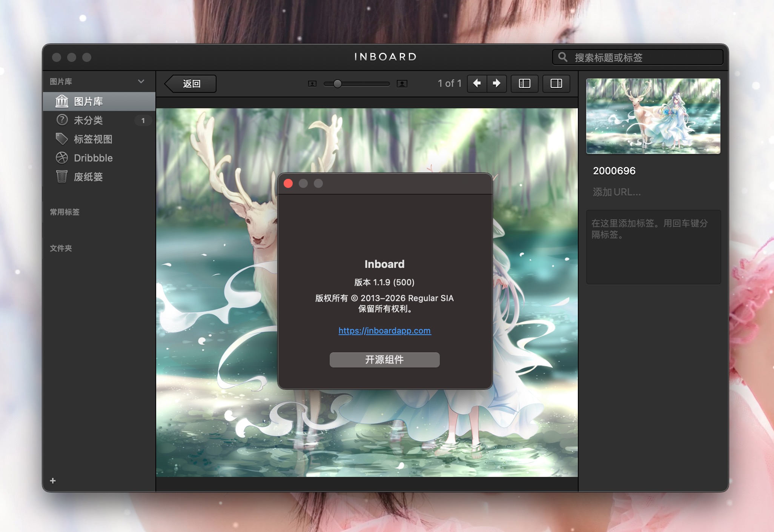Screen dimensions: 774x532
Task: Open the 图片库 library item
Action: (x=88, y=101)
